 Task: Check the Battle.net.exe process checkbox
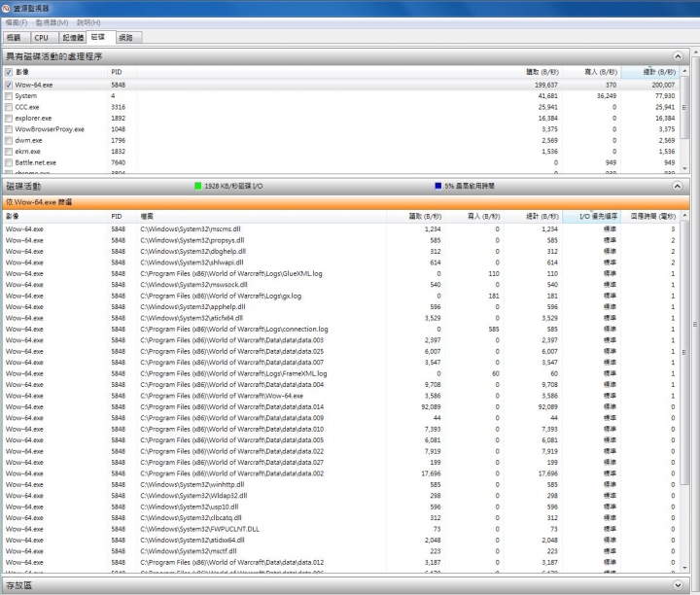point(9,163)
